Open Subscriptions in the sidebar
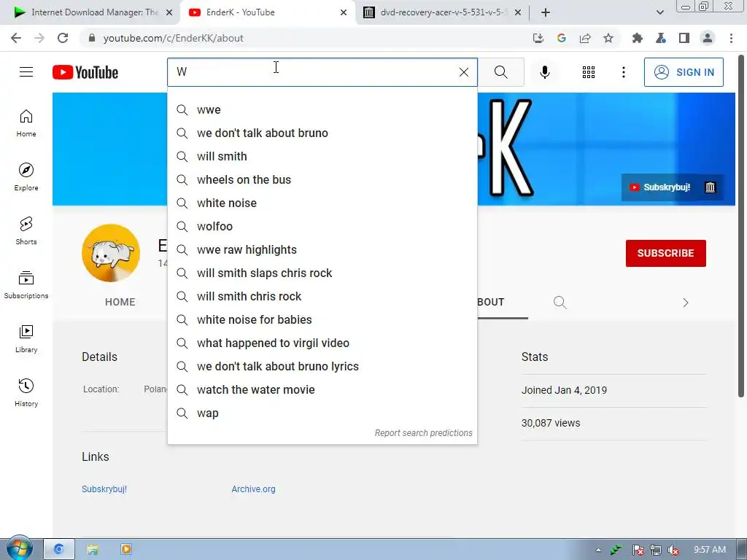This screenshot has width=747, height=560. (26, 285)
